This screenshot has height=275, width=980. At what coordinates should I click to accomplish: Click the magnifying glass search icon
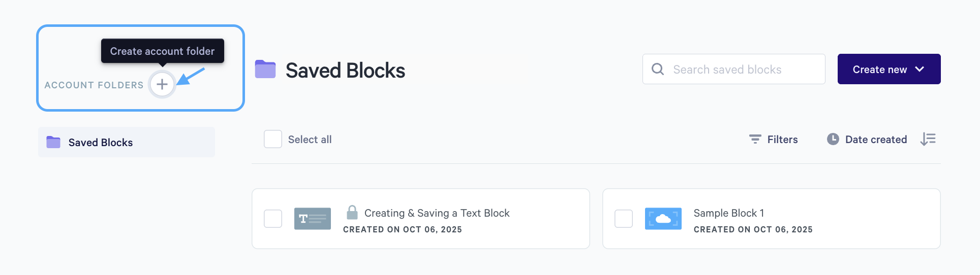click(x=657, y=69)
